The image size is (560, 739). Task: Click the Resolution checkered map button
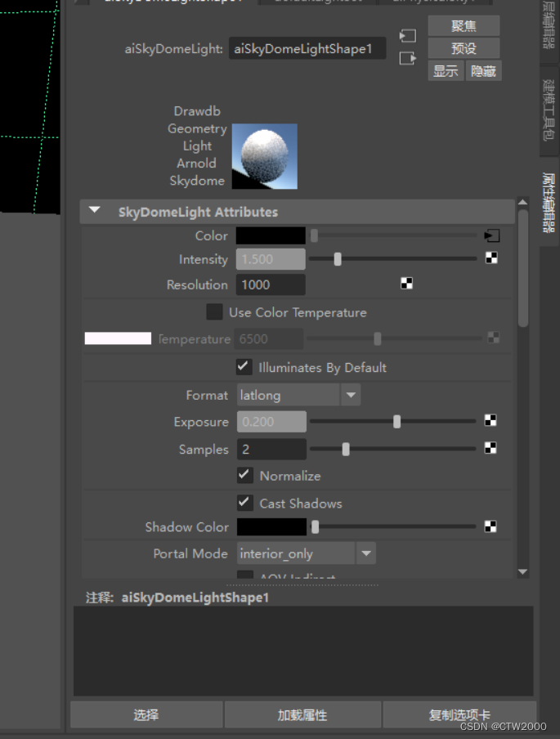(406, 283)
